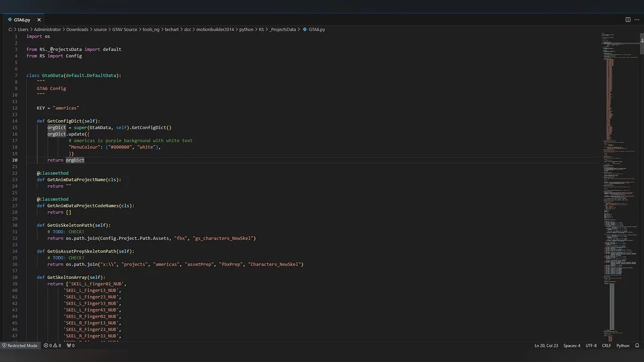Image resolution: width=644 pixels, height=362 pixels.
Task: Click the forwarded ports status icon
Action: point(70,345)
